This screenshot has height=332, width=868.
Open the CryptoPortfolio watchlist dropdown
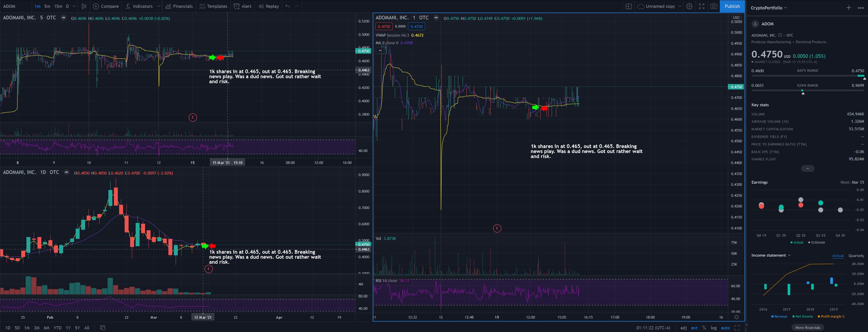(769, 8)
